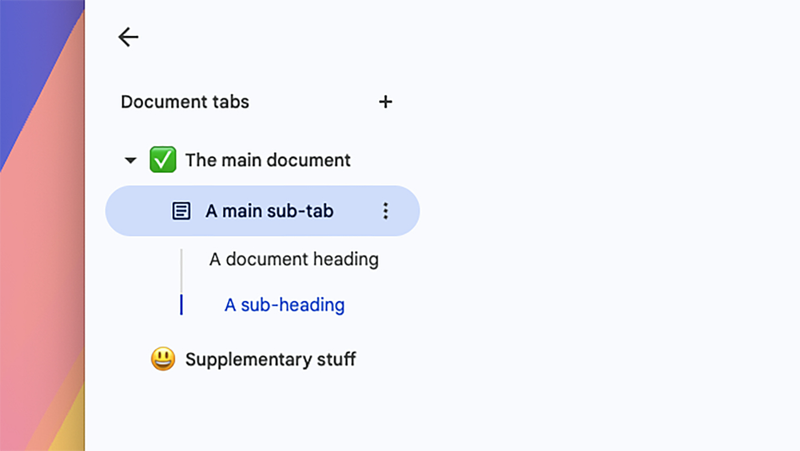Screen dimensions: 800x451
Task: Add a new document tab with plus icon
Action: [x=386, y=102]
